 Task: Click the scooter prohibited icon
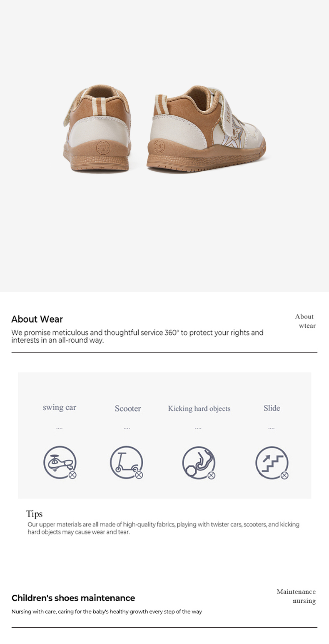pyautogui.click(x=127, y=462)
